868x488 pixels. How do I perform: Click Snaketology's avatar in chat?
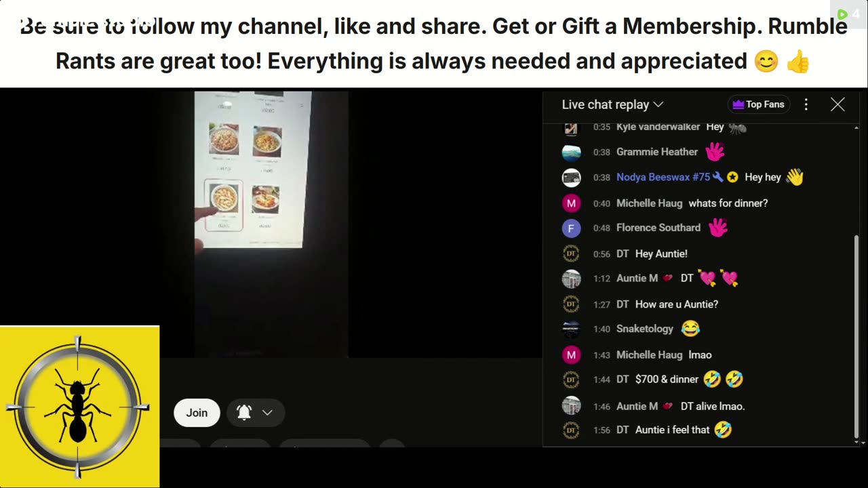click(571, 329)
